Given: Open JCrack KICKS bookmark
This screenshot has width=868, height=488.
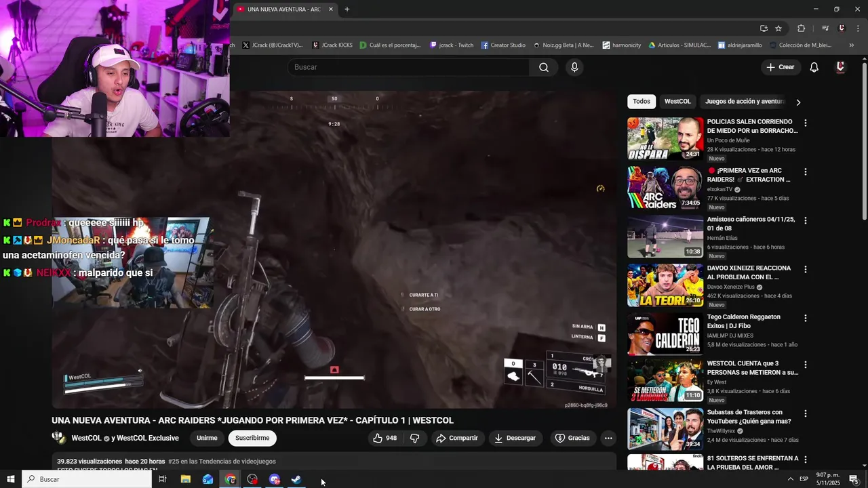Looking at the screenshot, I should click(x=332, y=45).
